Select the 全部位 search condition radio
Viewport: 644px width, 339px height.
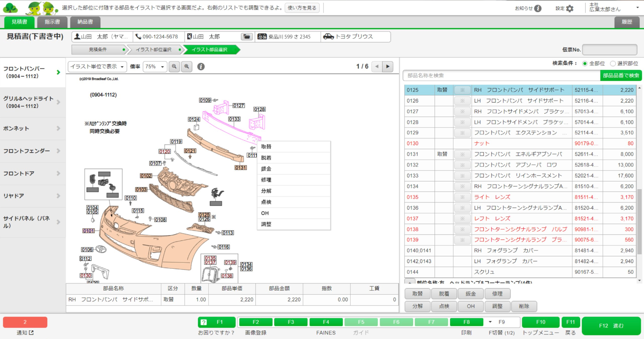point(585,63)
